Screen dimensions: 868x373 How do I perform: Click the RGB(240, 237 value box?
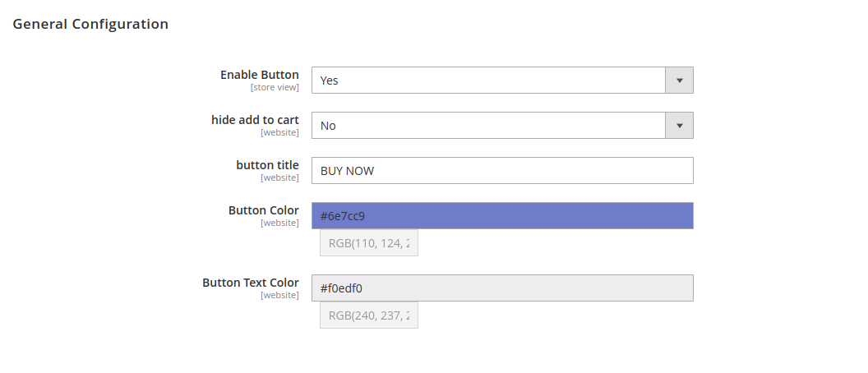[x=369, y=315]
